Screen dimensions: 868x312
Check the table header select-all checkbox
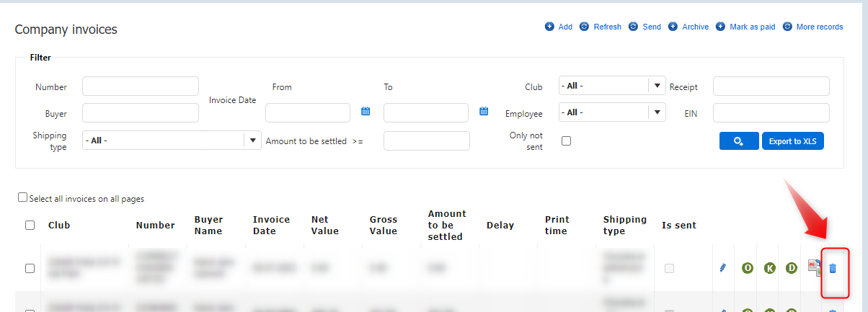pyautogui.click(x=30, y=225)
